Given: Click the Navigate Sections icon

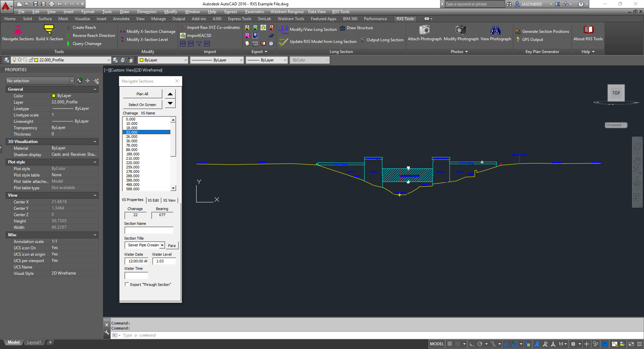Looking at the screenshot, I should pyautogui.click(x=18, y=31).
